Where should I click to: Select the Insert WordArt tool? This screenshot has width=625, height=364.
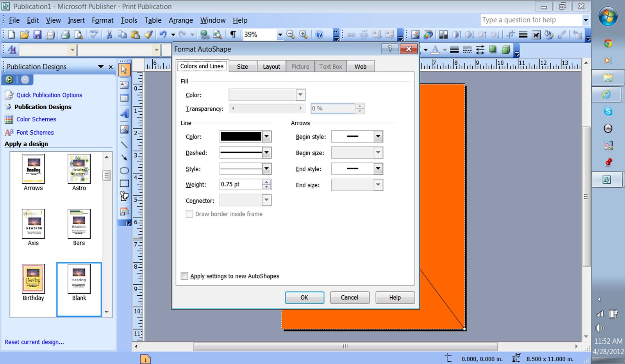click(x=124, y=114)
